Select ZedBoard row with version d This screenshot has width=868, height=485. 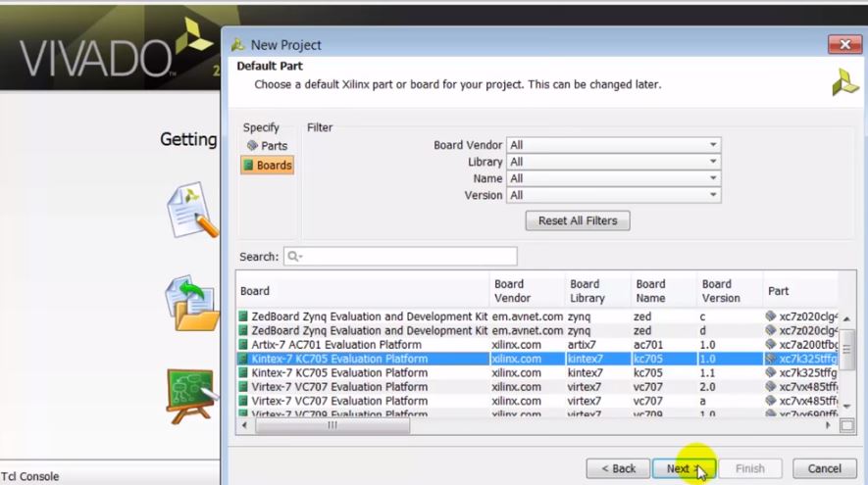coord(536,331)
